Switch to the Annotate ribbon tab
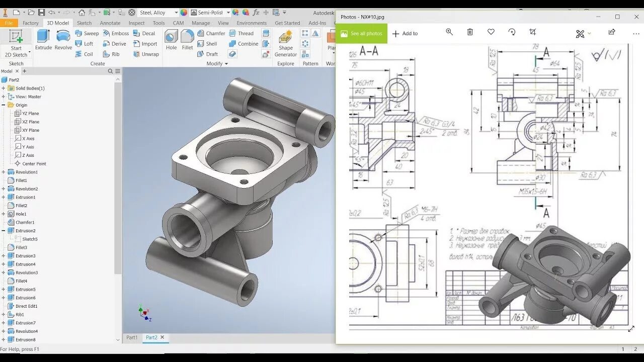 110,23
